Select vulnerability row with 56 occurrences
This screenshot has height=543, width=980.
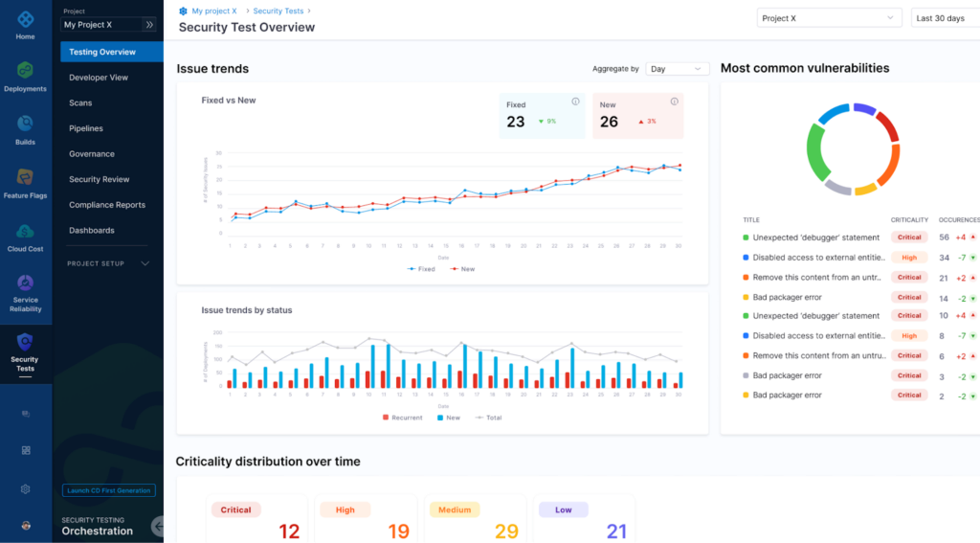(x=860, y=238)
